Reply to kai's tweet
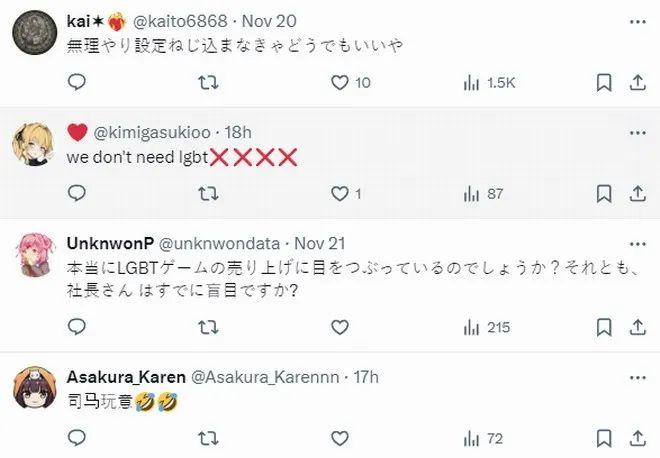This screenshot has width=660, height=458. (x=77, y=83)
